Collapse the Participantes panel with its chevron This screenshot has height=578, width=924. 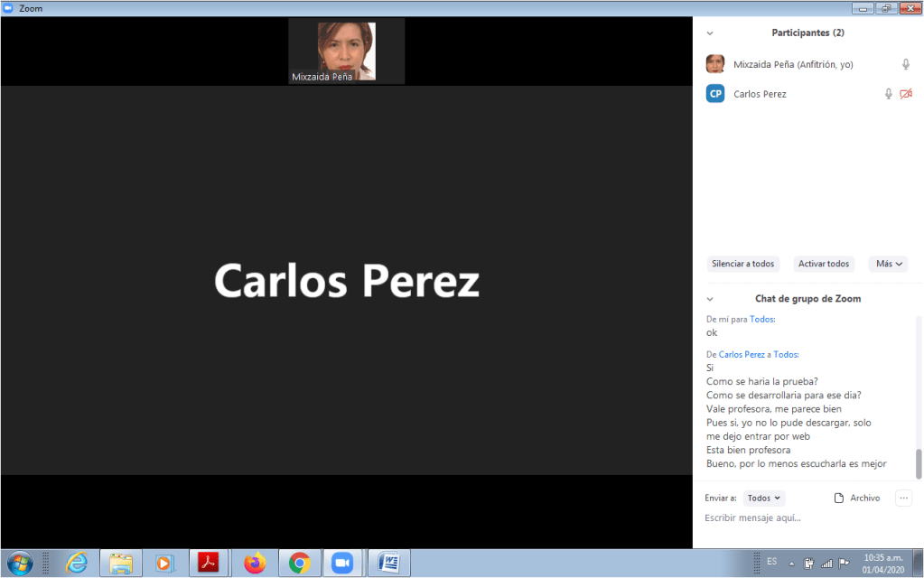(x=710, y=33)
